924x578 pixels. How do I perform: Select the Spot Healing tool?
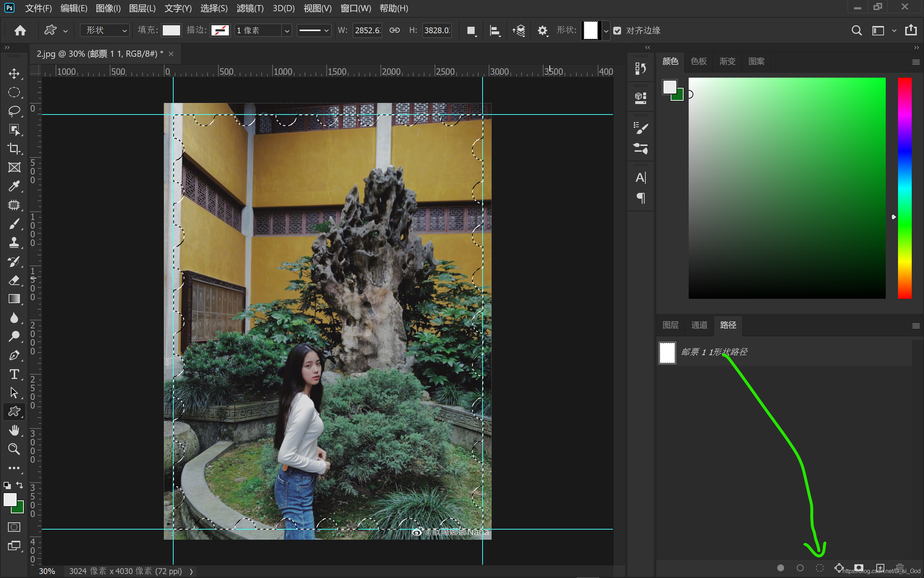14,205
